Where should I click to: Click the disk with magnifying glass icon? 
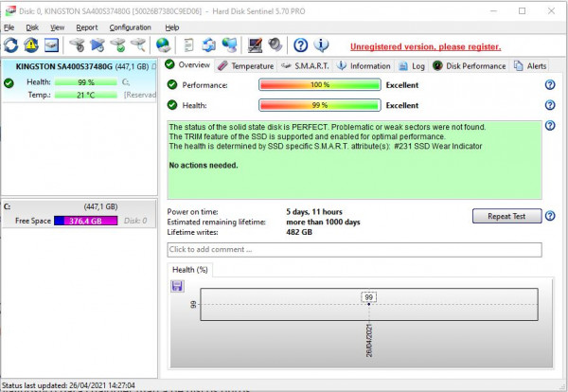coord(138,45)
